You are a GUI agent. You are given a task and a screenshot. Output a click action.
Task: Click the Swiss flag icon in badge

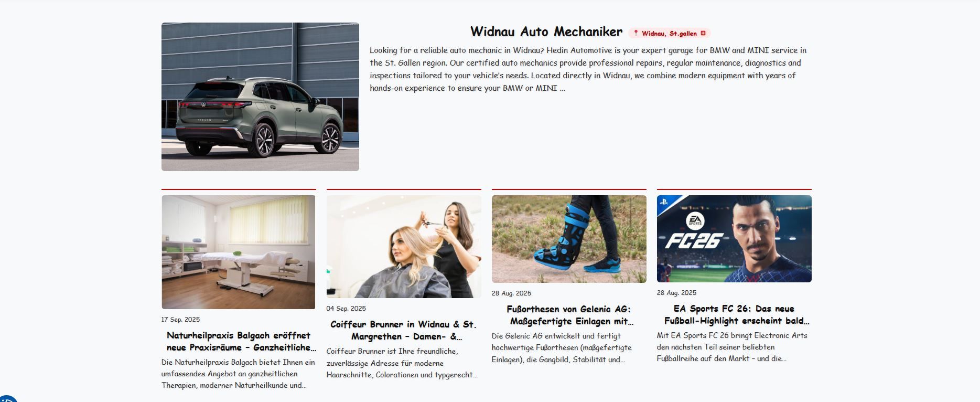tap(703, 33)
